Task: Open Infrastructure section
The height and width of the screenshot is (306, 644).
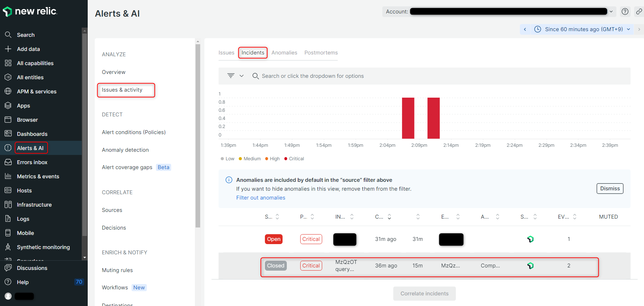Action: point(34,204)
